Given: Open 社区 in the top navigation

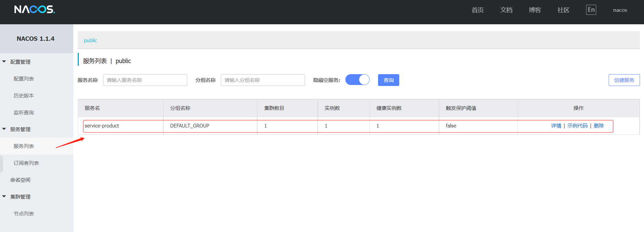Looking at the screenshot, I should click(564, 10).
